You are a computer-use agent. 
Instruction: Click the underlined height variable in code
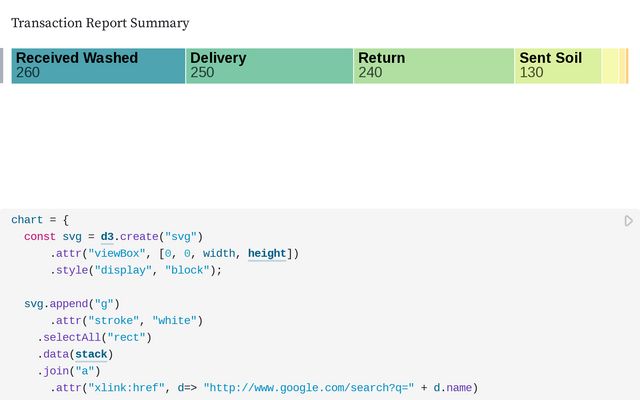[x=267, y=254]
